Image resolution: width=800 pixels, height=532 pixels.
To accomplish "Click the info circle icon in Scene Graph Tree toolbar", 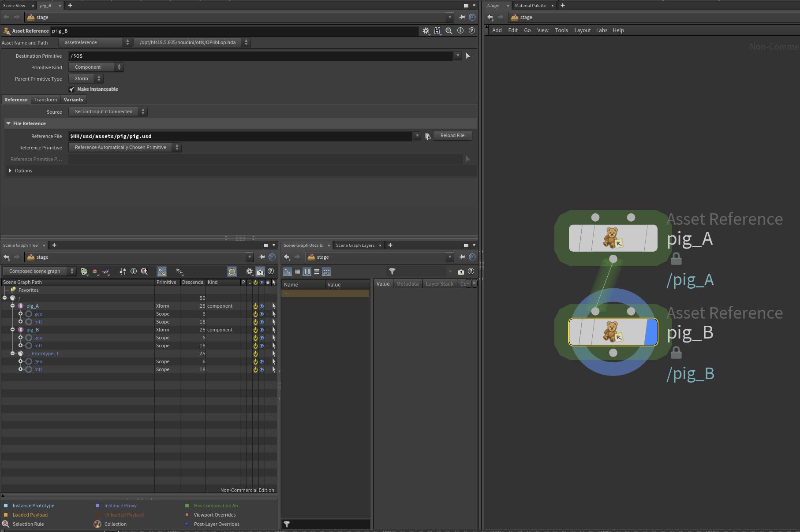I will pyautogui.click(x=134, y=272).
